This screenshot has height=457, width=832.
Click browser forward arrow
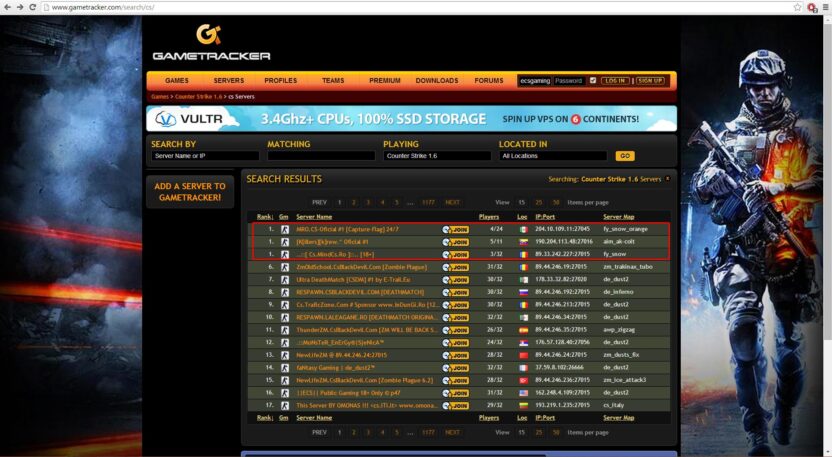point(20,7)
